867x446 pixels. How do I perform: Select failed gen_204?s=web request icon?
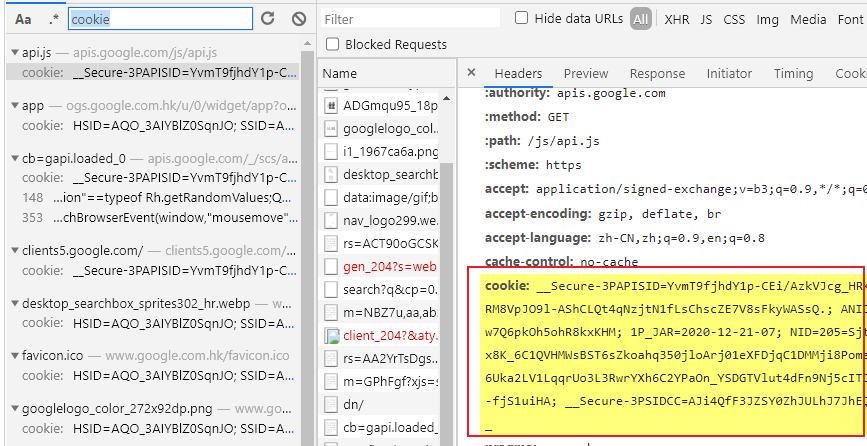[x=331, y=266]
